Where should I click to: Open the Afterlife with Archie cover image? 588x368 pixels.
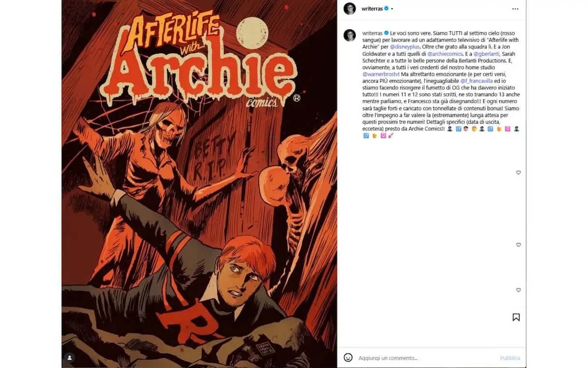click(x=199, y=184)
